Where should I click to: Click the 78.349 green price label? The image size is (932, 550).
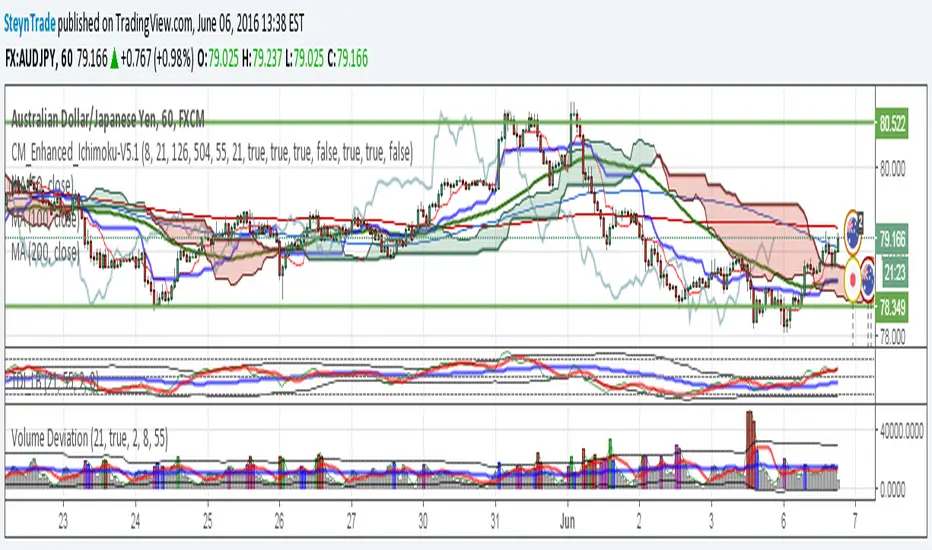click(892, 307)
